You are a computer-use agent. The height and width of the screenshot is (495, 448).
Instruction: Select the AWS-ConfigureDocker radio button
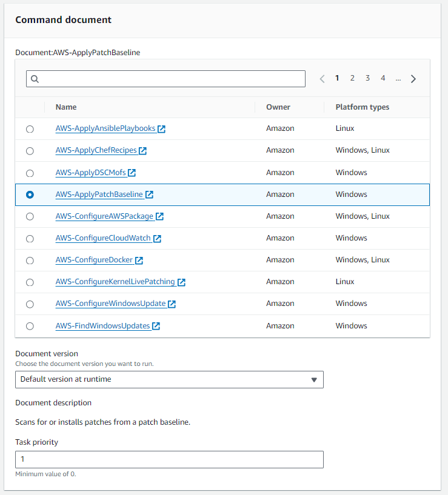click(30, 261)
